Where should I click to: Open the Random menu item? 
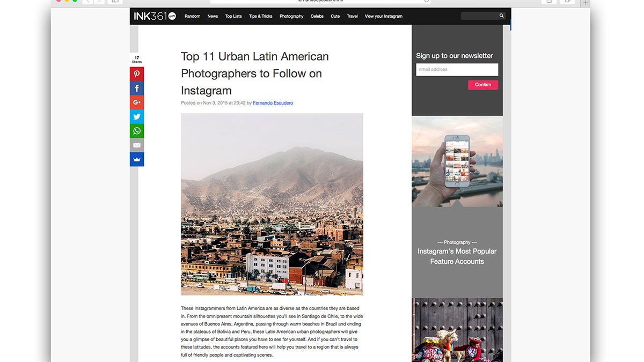[x=192, y=16]
